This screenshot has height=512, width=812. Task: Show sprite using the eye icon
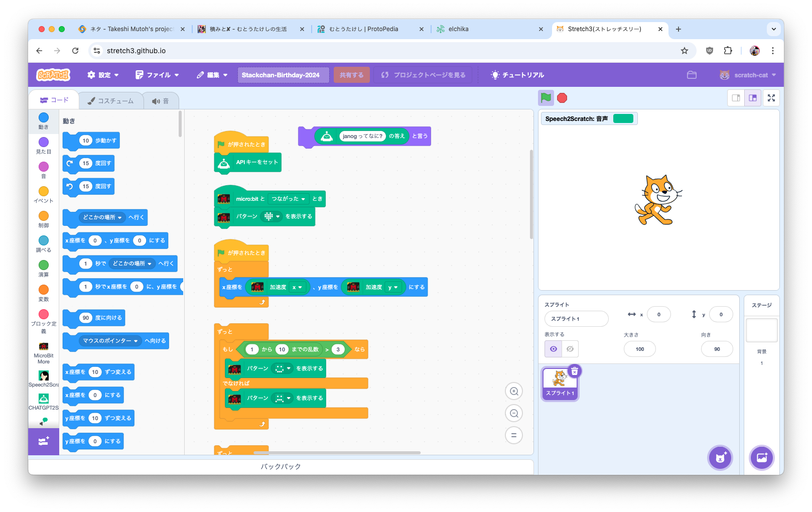coord(554,349)
